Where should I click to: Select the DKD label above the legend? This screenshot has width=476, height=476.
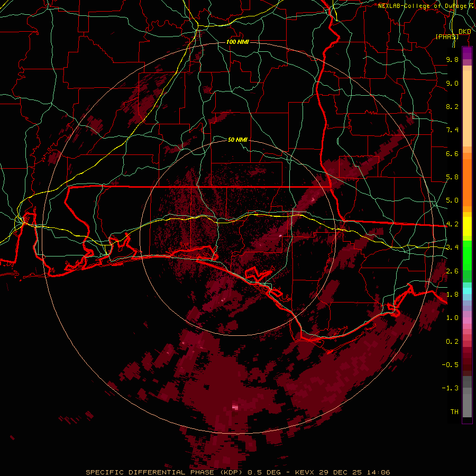(464, 32)
